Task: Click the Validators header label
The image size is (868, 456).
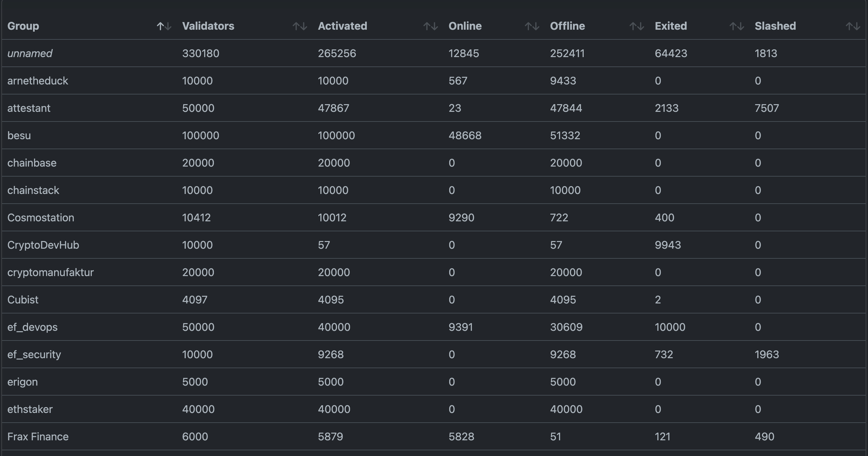Action: pos(208,26)
